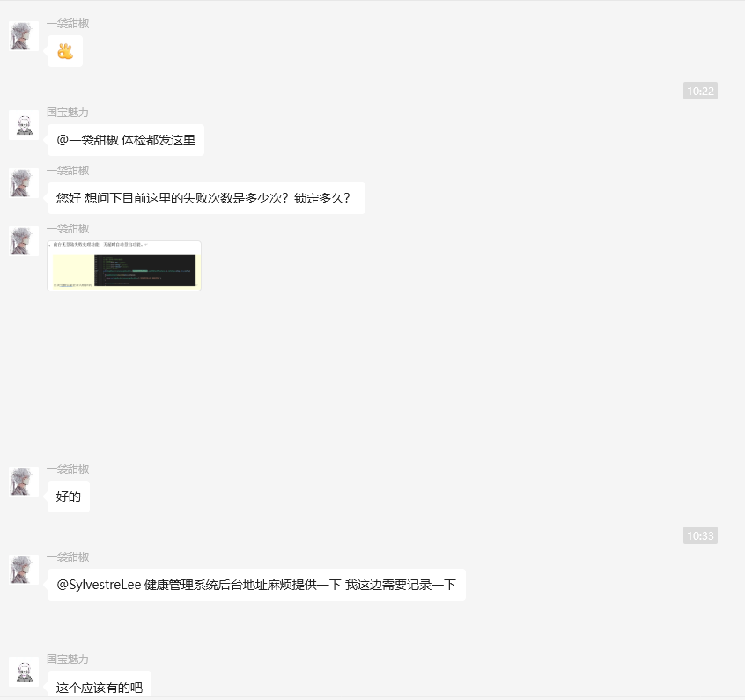Select the @一袋甜椒 体检都发这里 message bubble

click(126, 140)
